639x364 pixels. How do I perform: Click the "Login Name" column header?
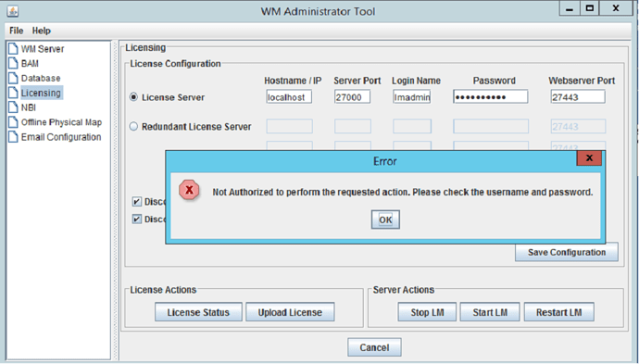point(416,81)
